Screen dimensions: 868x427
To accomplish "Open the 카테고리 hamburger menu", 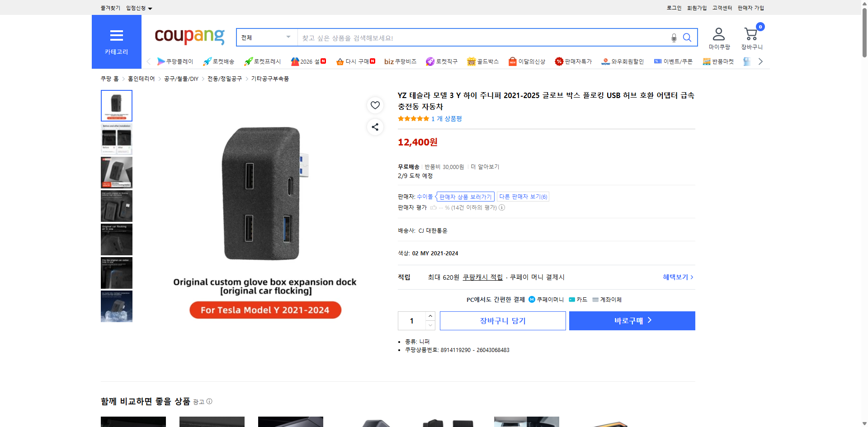I will click(x=116, y=36).
